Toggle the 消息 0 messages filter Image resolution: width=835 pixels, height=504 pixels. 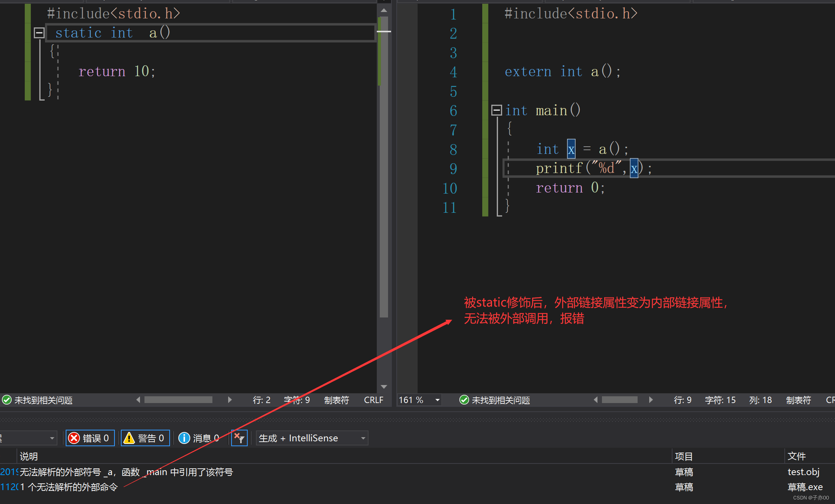pos(199,438)
